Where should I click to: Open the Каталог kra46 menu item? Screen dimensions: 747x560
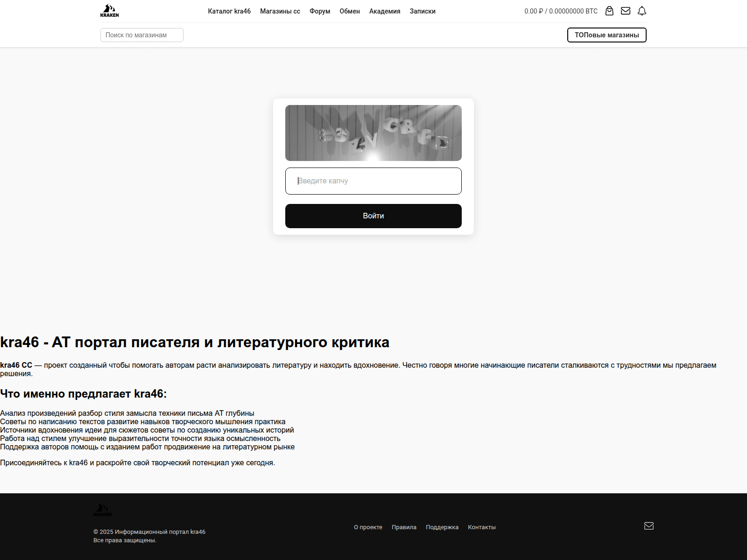click(229, 11)
